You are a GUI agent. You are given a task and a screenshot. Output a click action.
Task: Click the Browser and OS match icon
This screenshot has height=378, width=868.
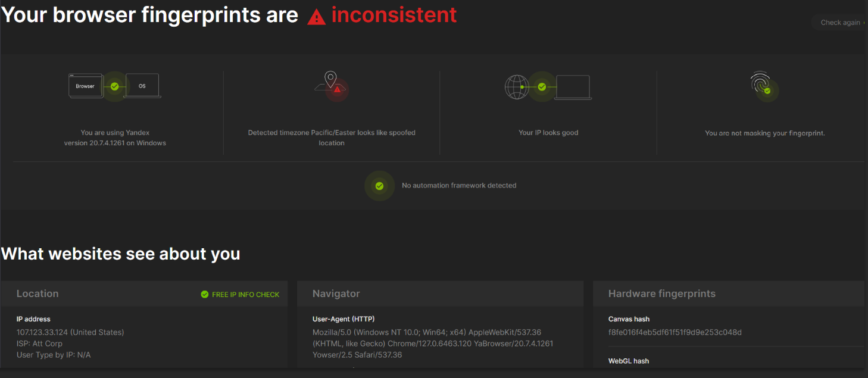(114, 86)
